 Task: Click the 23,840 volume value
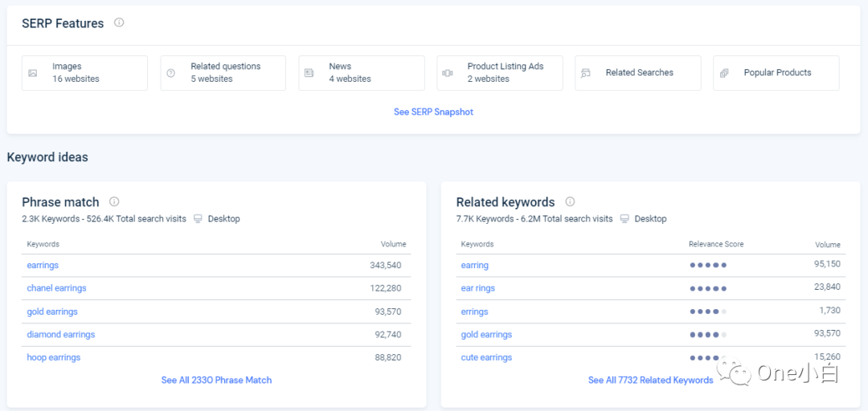[x=828, y=287]
